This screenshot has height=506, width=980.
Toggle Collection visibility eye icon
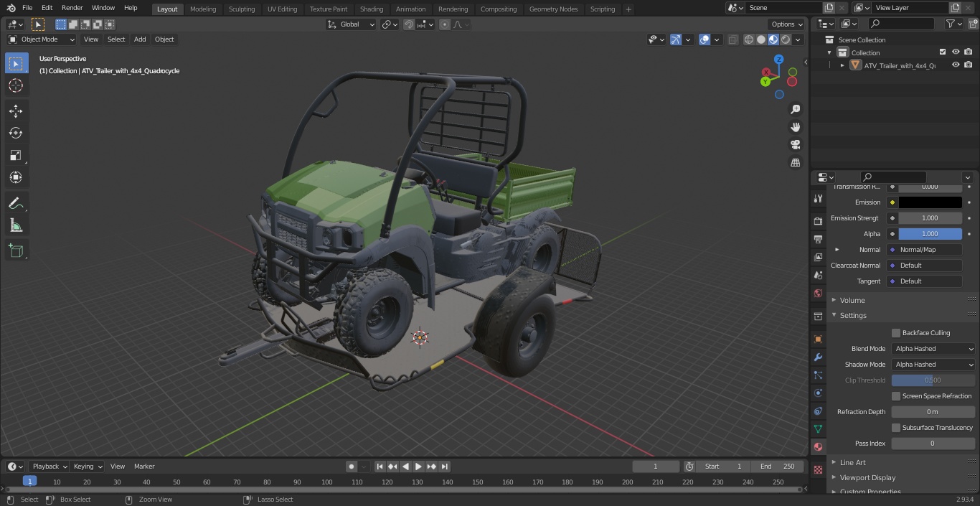956,52
